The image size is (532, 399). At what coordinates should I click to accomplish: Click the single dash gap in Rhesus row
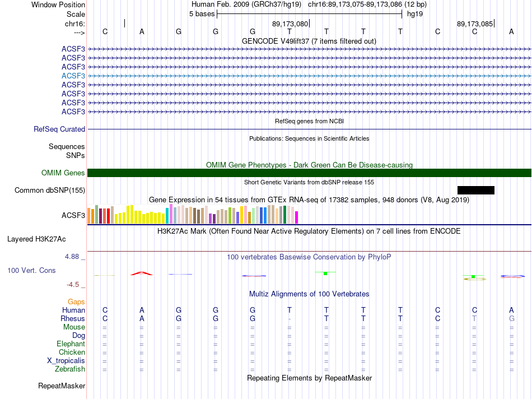click(x=290, y=319)
